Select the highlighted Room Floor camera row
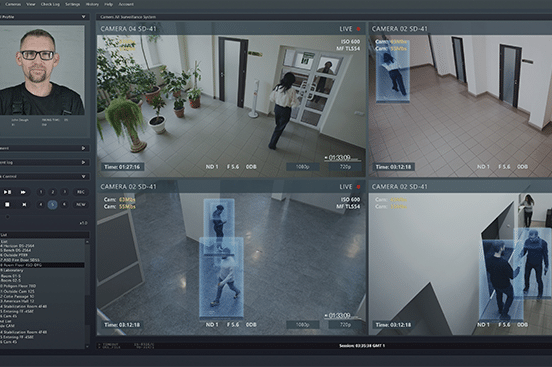Image resolution: width=552 pixels, height=367 pixels. (42, 265)
